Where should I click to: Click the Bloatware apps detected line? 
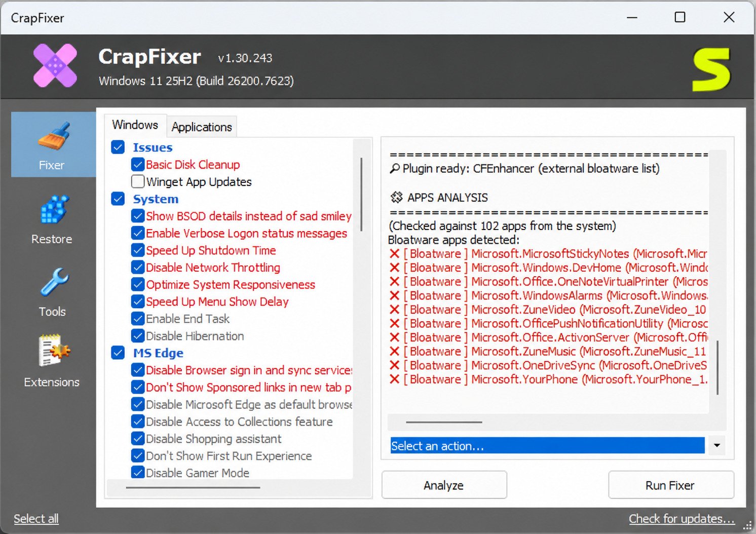(x=453, y=240)
